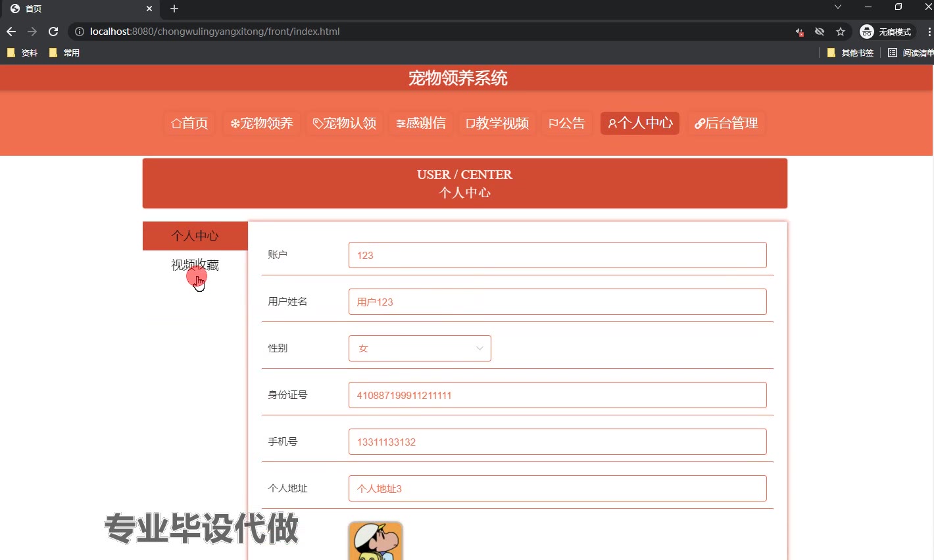
Task: Open the 阅读清单 reading list
Action: (x=910, y=53)
